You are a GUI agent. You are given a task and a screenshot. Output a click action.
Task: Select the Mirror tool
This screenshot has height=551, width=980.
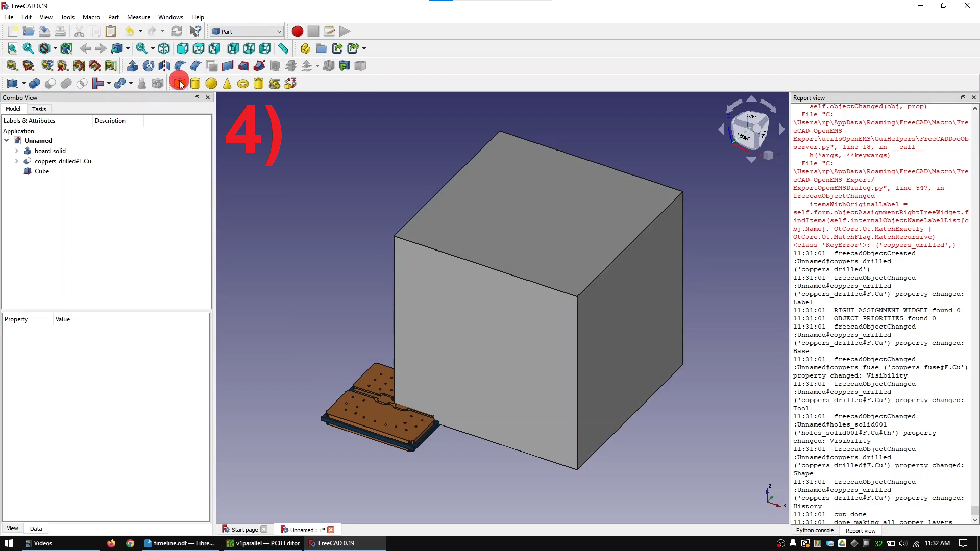point(164,65)
